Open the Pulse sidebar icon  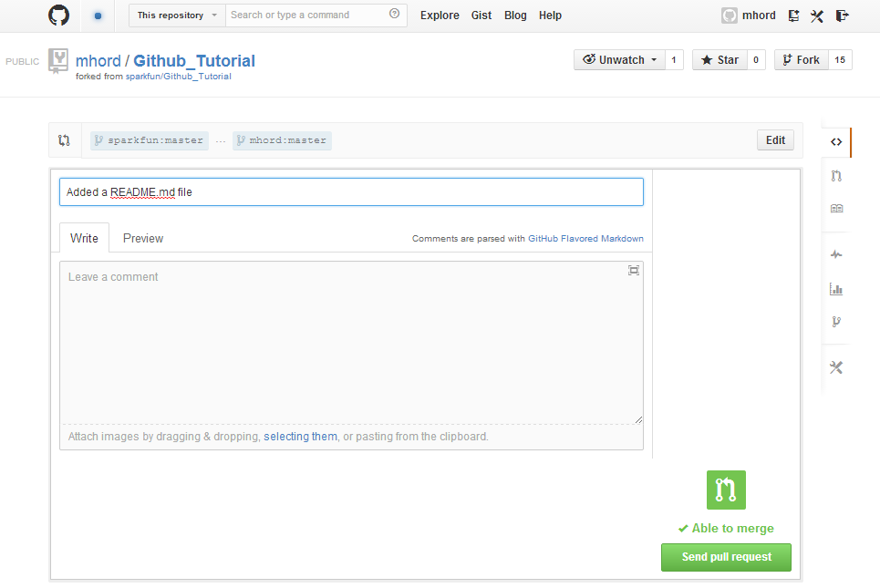coord(836,254)
